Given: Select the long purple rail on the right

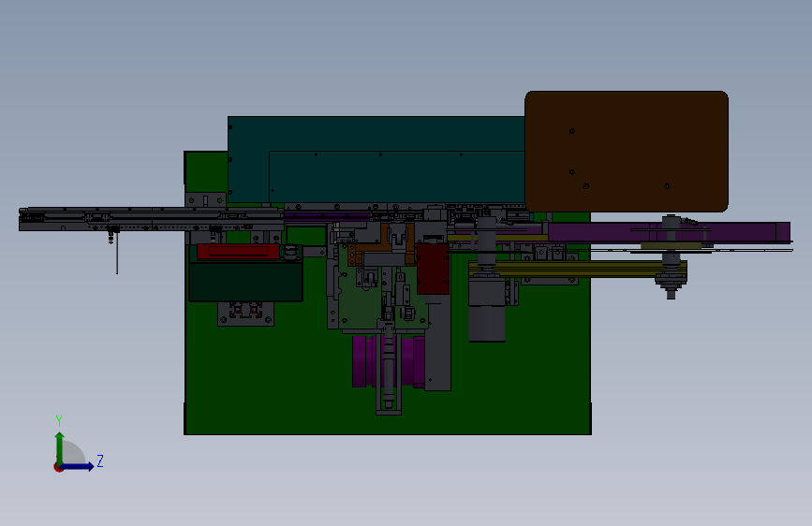Looking at the screenshot, I should point(668,232).
